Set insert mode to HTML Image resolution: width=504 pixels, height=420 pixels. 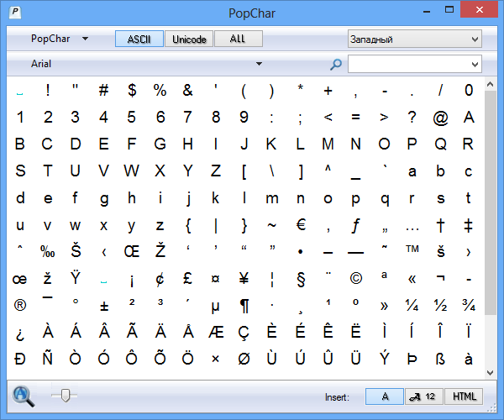[x=464, y=396]
